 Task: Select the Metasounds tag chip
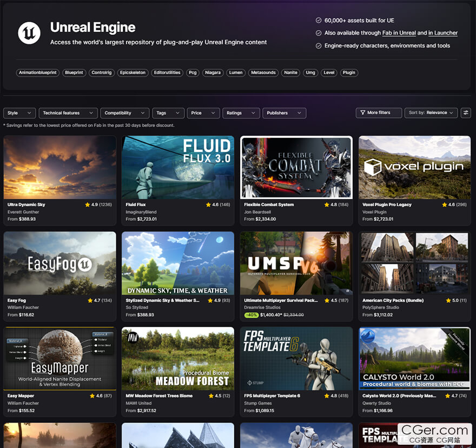point(263,73)
